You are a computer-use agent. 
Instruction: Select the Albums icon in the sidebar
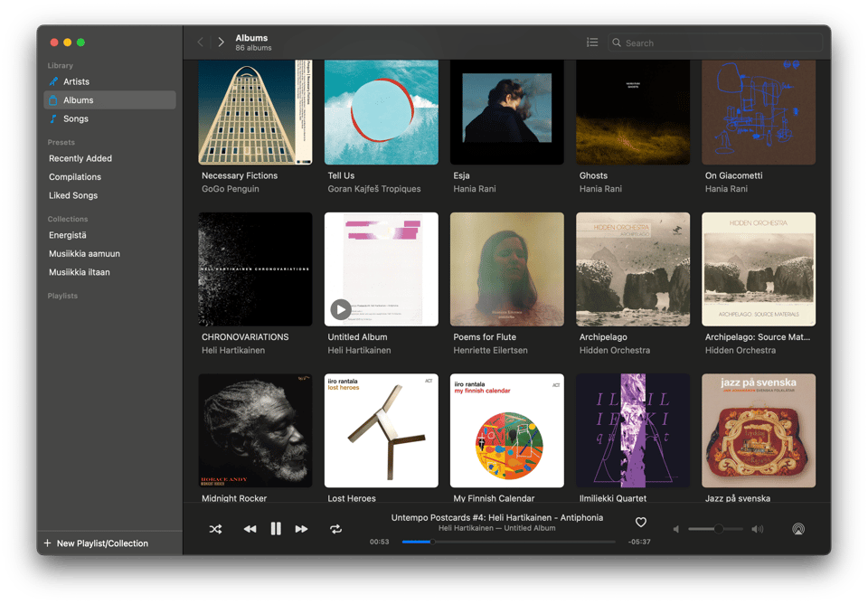point(52,99)
